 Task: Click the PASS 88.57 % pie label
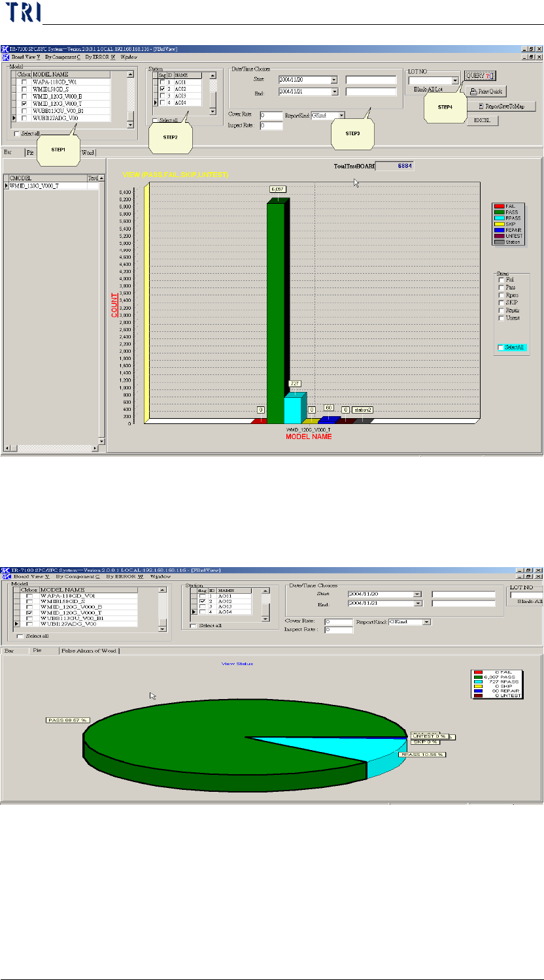[67, 720]
